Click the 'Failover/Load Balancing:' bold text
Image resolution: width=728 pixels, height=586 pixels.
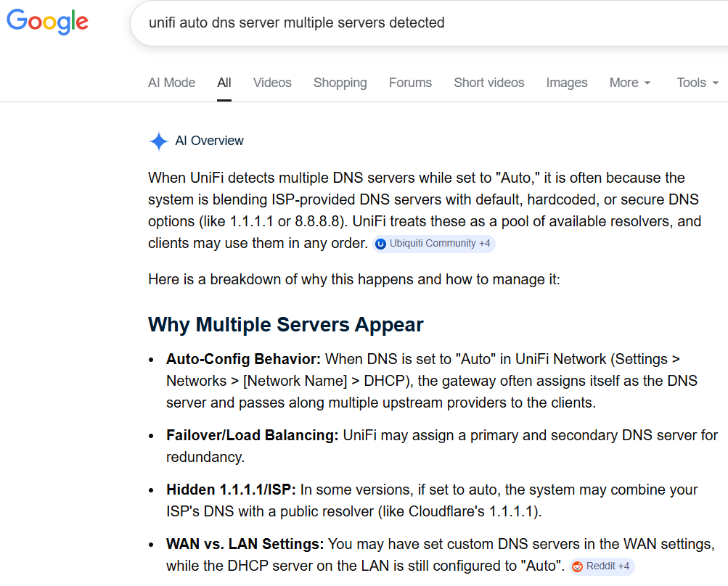tap(252, 435)
